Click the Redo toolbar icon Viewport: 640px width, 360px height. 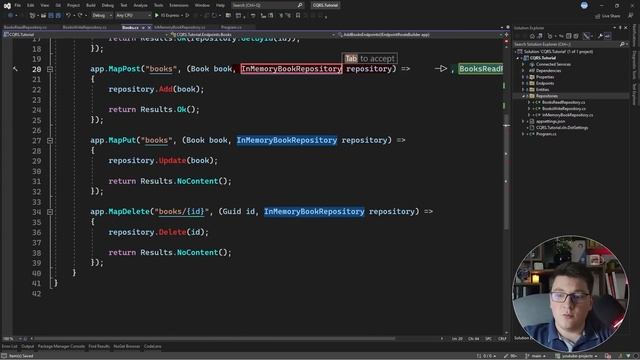80,16
